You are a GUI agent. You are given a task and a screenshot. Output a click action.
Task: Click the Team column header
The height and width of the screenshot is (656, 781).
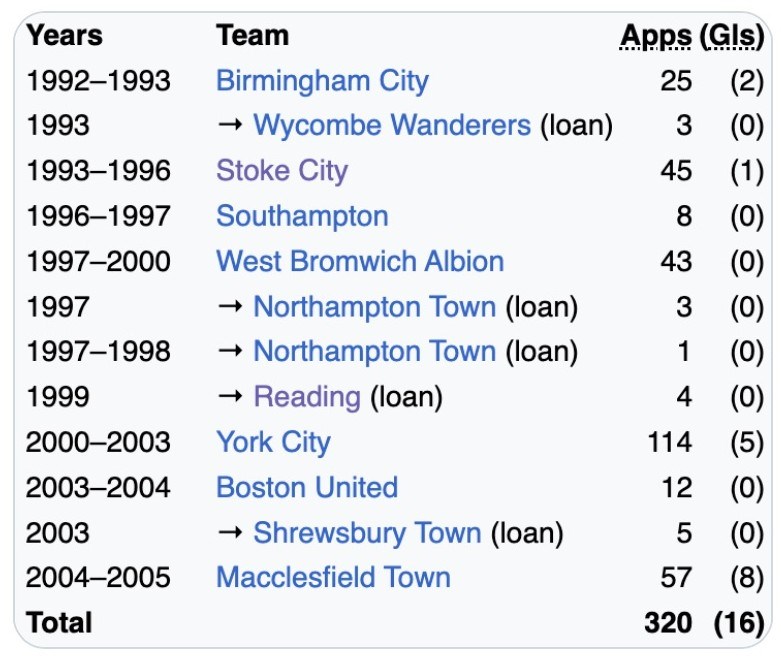tap(252, 36)
